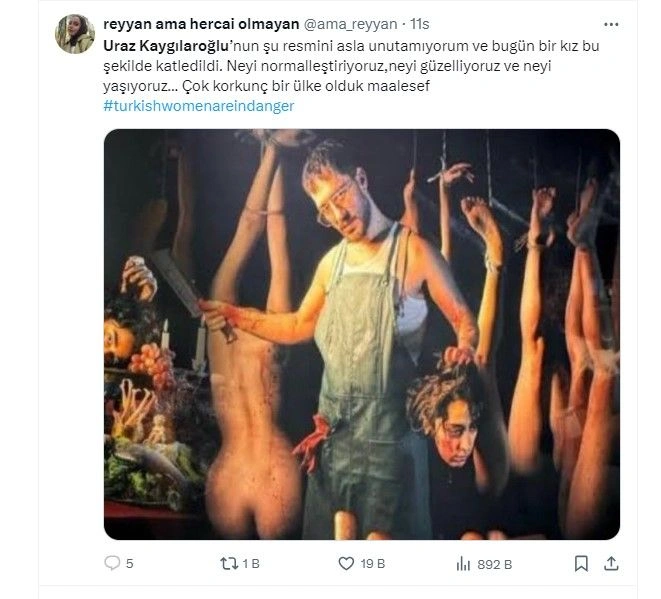Click the share upload arrow icon

[x=610, y=564]
